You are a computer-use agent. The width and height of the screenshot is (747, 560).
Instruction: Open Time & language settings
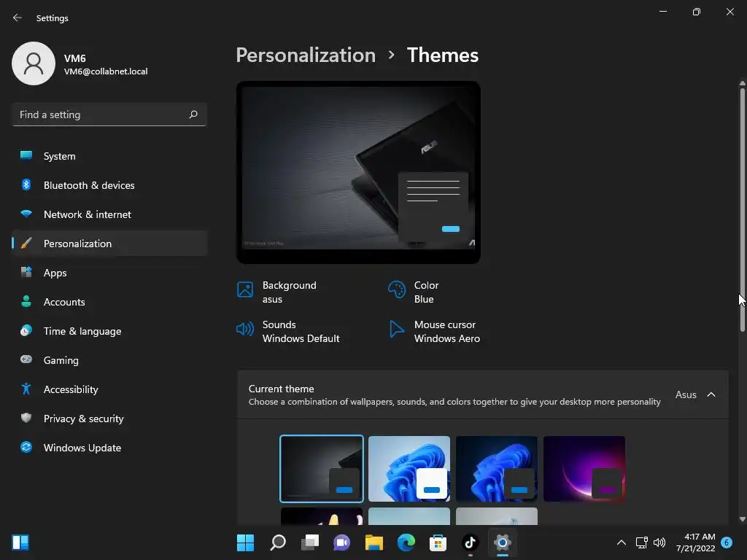(109, 331)
